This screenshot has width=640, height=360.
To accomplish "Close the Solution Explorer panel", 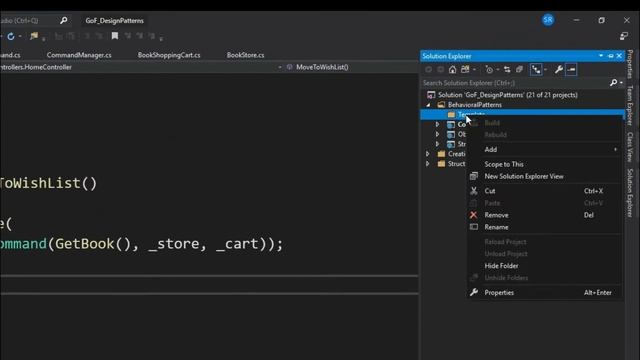I will (619, 56).
